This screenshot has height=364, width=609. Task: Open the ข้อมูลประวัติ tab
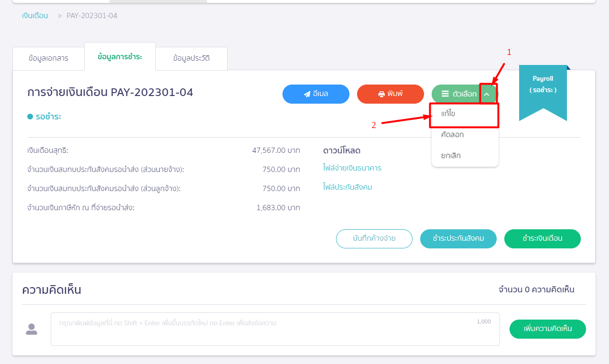click(191, 58)
